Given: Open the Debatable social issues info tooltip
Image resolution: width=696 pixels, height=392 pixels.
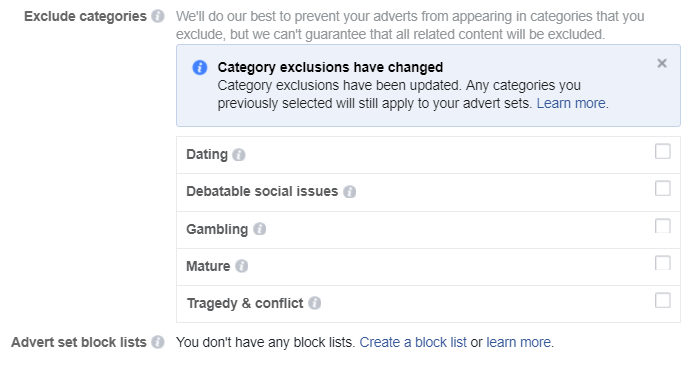Looking at the screenshot, I should (x=349, y=192).
